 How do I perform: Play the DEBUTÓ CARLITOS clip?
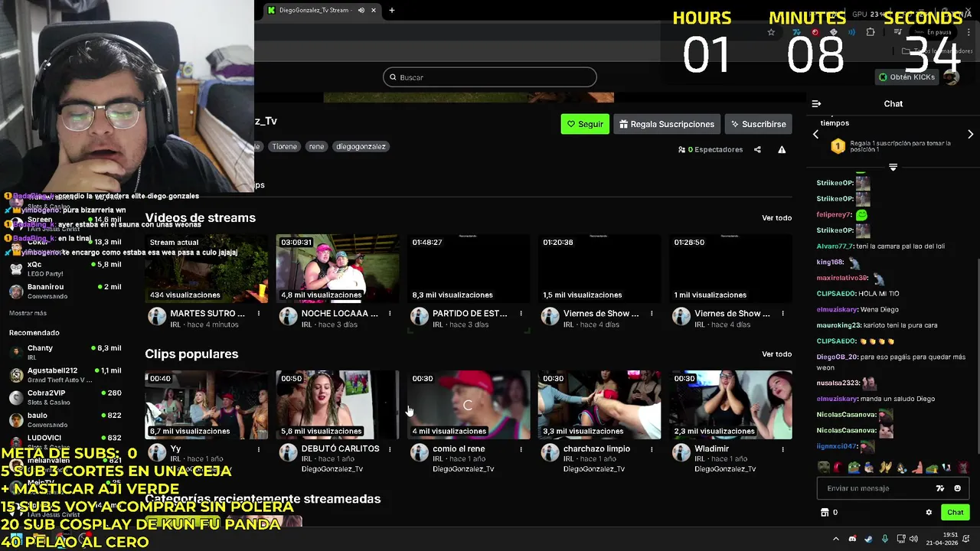338,405
